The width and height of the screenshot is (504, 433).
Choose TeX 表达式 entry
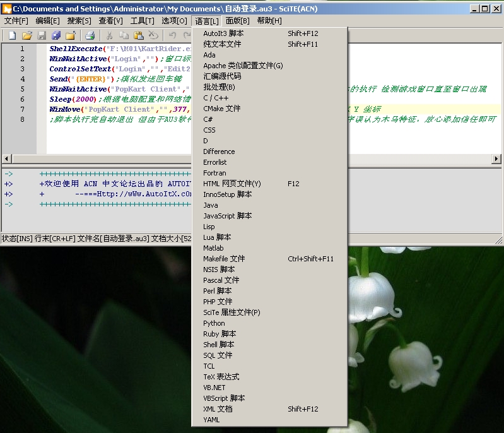269,377
